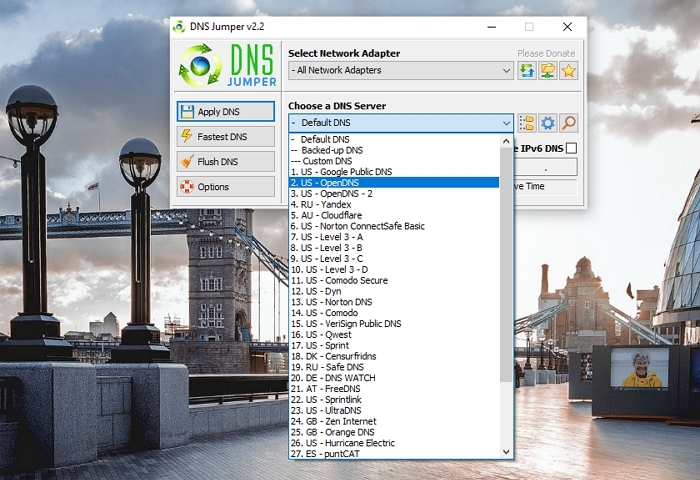Pick US - Hurricane Electric

394,443
